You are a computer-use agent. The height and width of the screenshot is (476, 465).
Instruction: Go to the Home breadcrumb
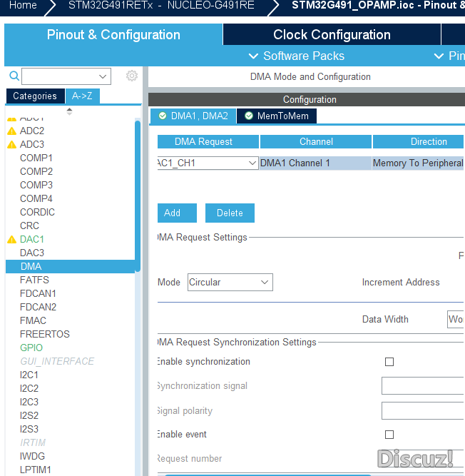click(23, 5)
